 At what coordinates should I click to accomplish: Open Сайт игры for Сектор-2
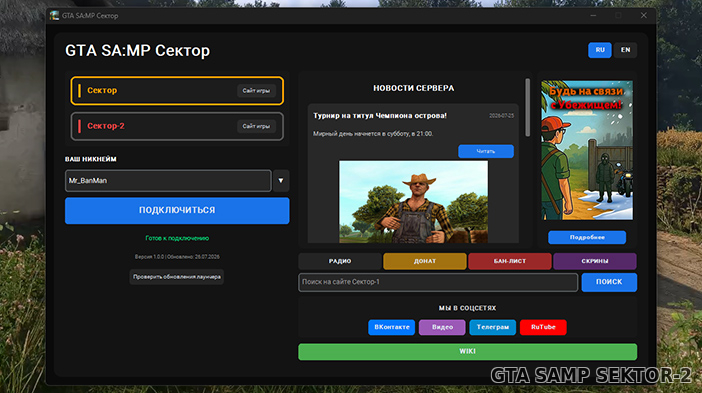point(256,126)
